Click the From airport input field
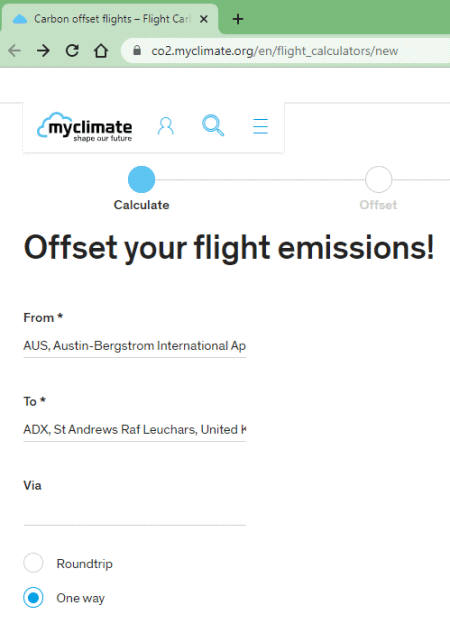The height and width of the screenshot is (642, 450). coord(135,346)
